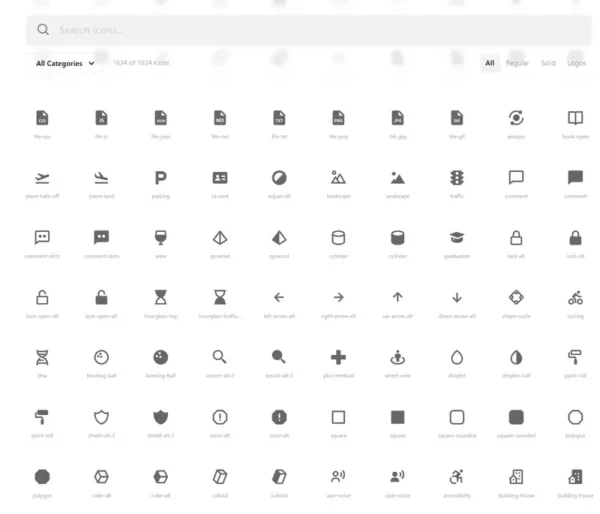
Task: Choose the solid building-house icon
Action: click(x=576, y=477)
